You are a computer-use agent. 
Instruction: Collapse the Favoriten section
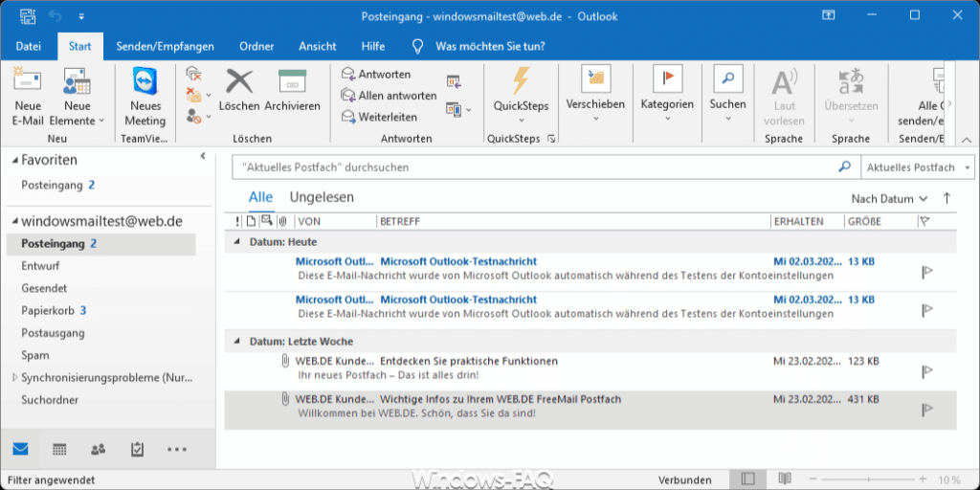point(15,161)
